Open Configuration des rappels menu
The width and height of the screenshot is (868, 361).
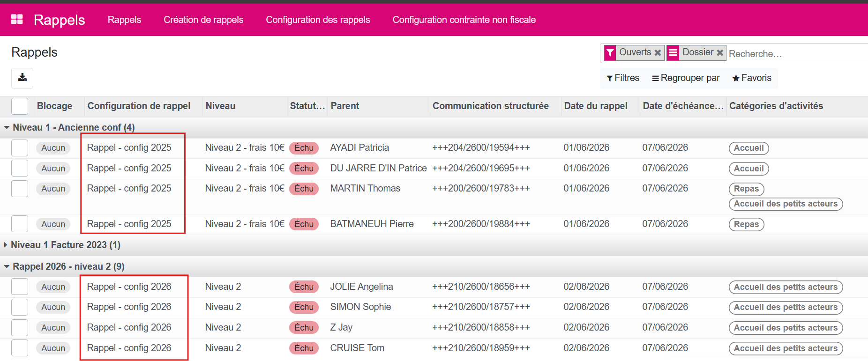click(318, 20)
